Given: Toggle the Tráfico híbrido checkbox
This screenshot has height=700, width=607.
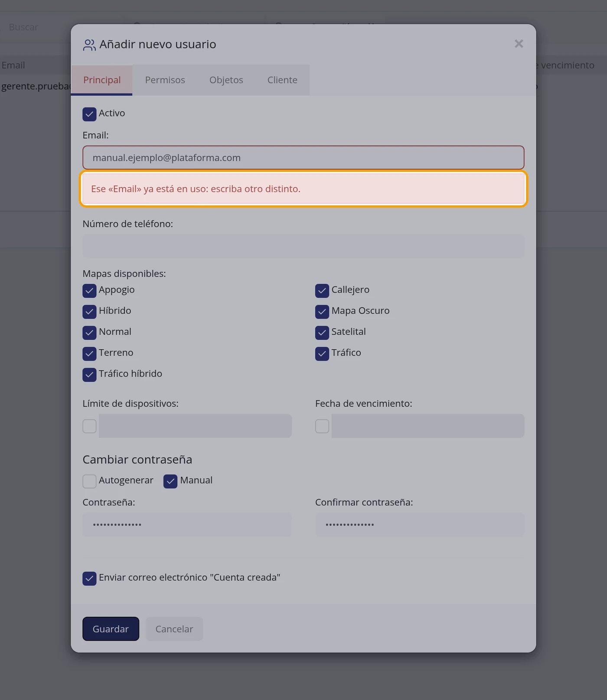Looking at the screenshot, I should 89,374.
